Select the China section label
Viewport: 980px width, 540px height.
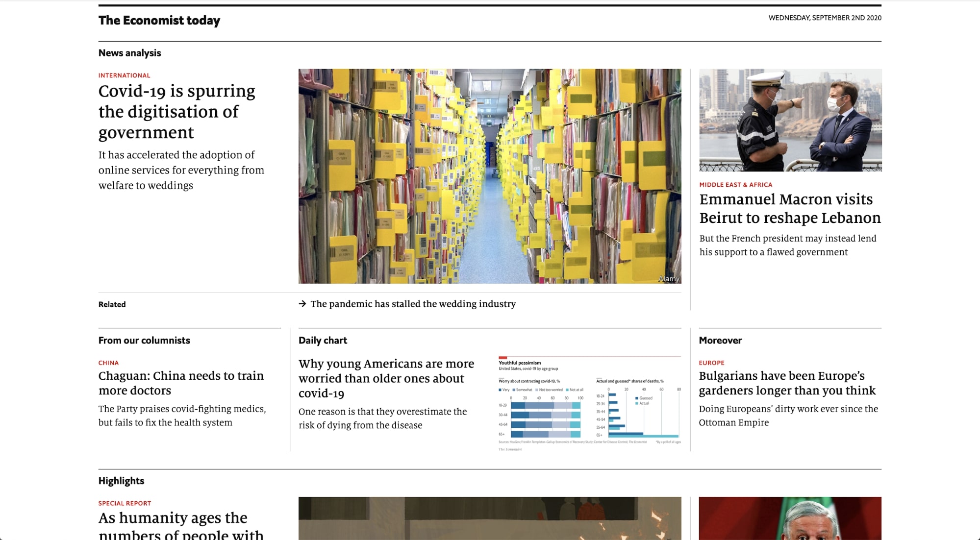[x=108, y=363]
